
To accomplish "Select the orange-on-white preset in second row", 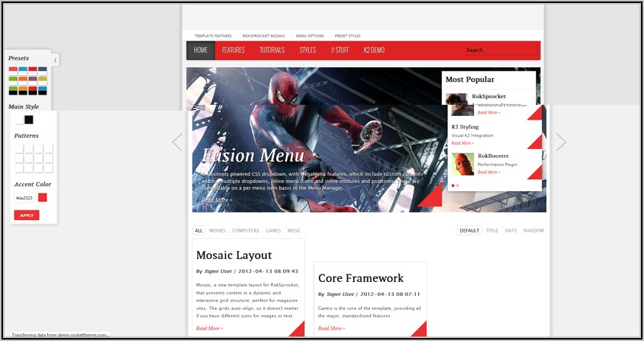I will coord(23,80).
